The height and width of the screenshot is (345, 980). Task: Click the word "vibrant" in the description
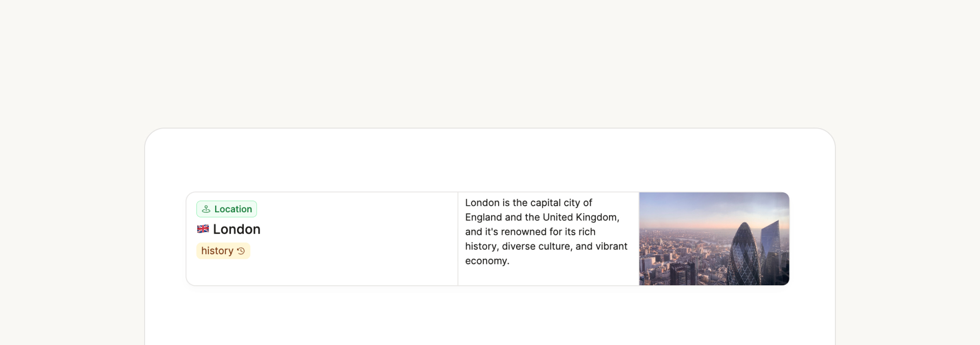612,247
